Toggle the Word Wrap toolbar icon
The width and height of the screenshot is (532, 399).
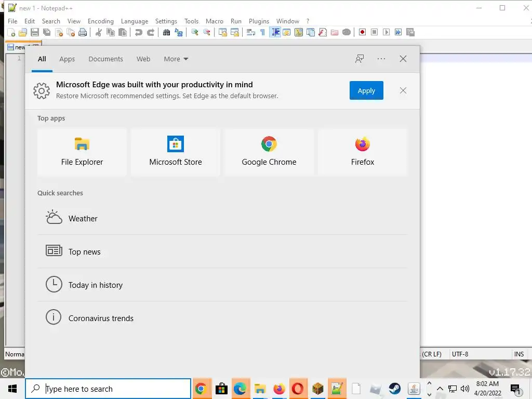pyautogui.click(x=251, y=32)
